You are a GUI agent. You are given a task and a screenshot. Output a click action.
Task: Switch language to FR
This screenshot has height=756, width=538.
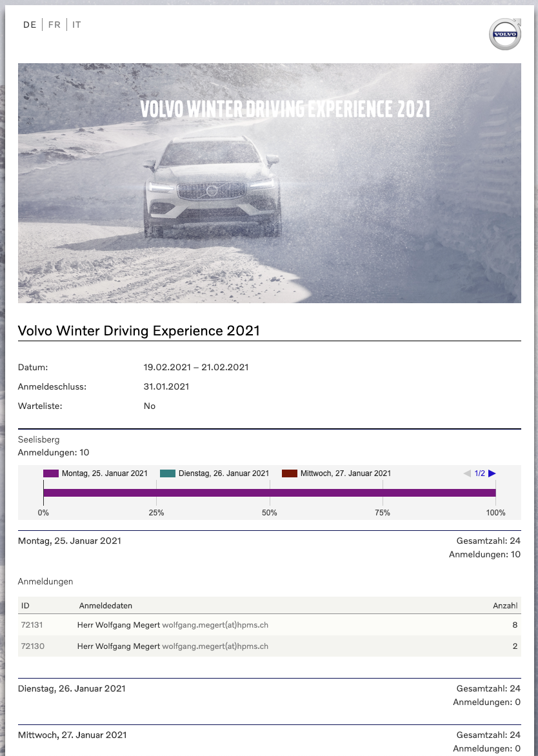(x=54, y=25)
